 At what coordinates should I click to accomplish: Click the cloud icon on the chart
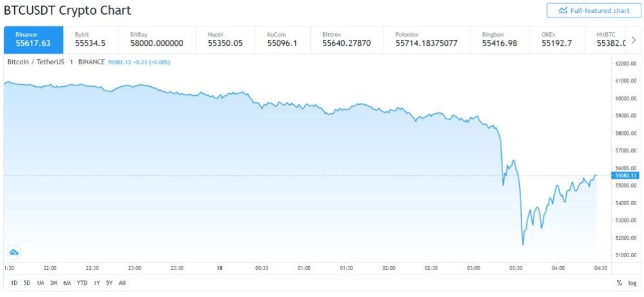pyautogui.click(x=14, y=252)
